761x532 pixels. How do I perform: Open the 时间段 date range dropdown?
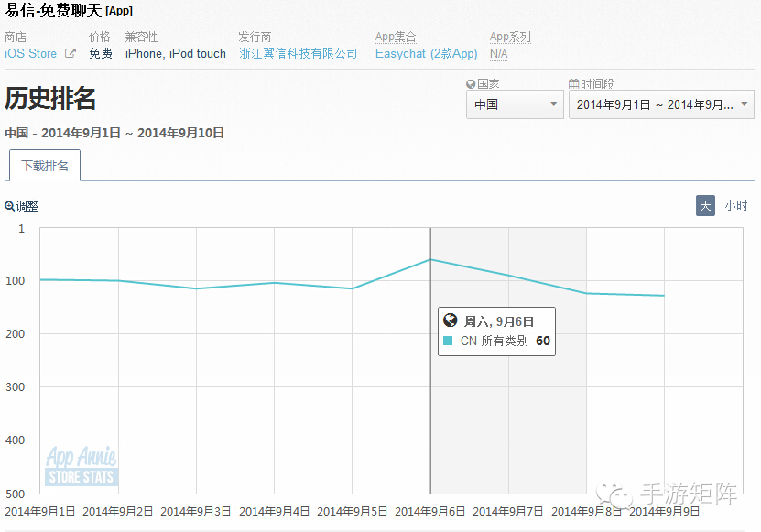pos(661,104)
